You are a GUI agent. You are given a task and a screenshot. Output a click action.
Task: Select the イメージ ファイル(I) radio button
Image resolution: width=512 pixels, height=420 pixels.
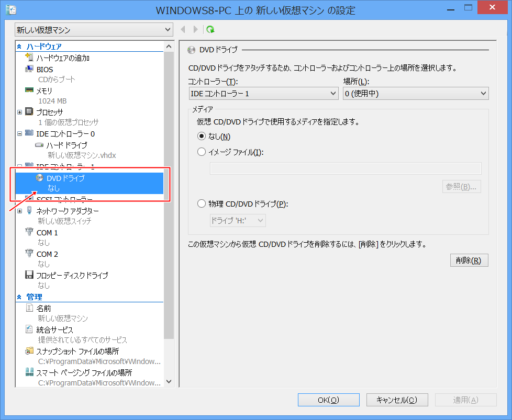click(202, 152)
